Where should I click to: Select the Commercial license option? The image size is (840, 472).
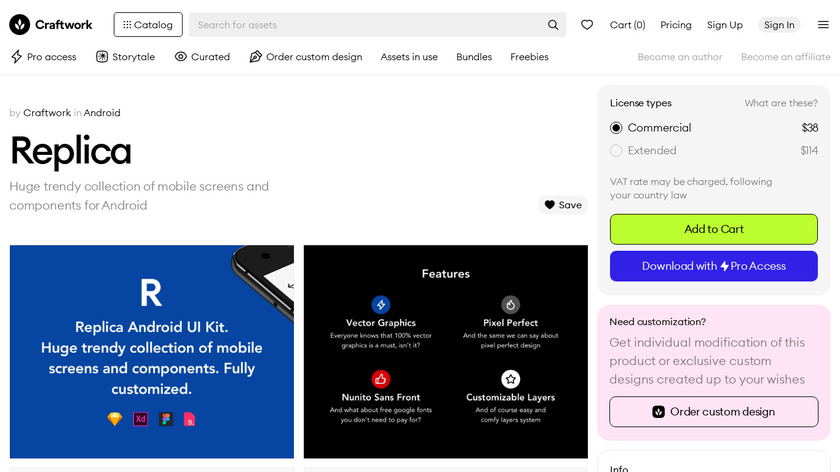click(x=616, y=128)
